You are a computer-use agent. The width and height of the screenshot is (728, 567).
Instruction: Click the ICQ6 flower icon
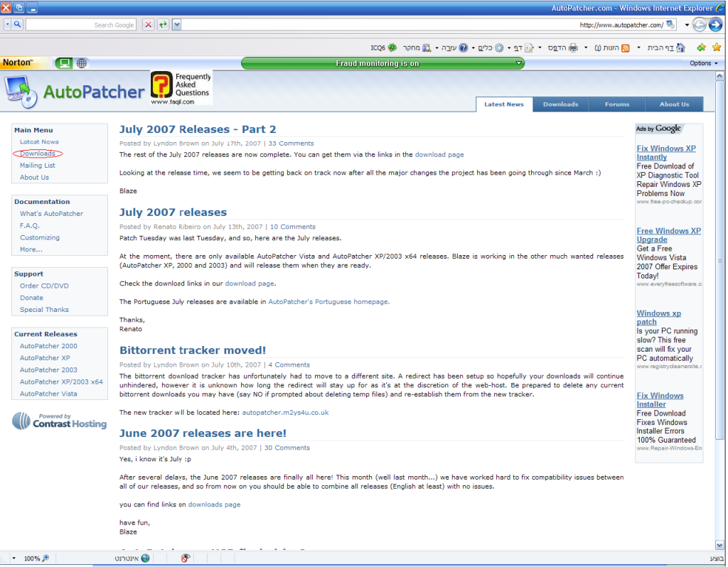[392, 48]
